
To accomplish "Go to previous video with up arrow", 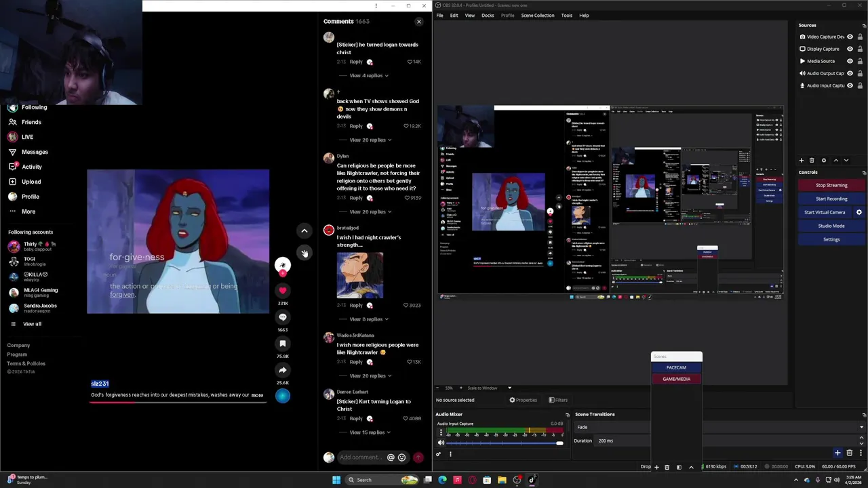I will point(304,231).
